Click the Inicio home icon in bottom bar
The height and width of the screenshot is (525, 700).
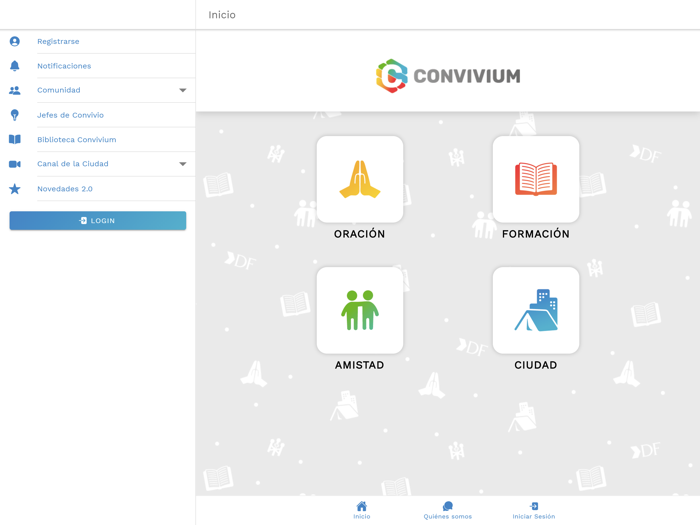[362, 506]
